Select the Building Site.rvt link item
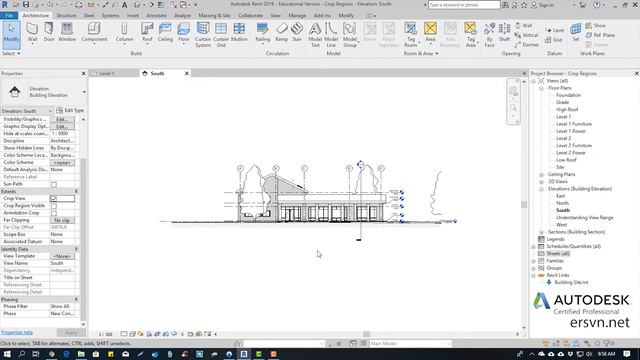The image size is (640, 360). [571, 282]
